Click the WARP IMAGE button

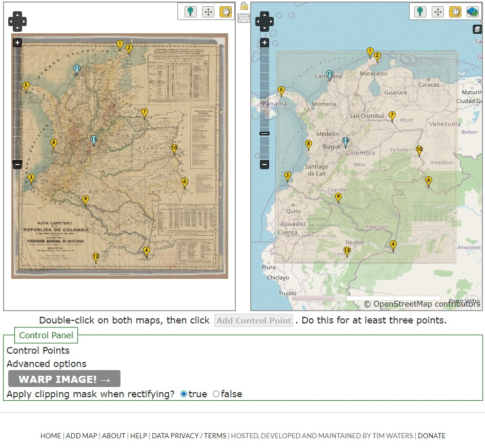coord(64,379)
